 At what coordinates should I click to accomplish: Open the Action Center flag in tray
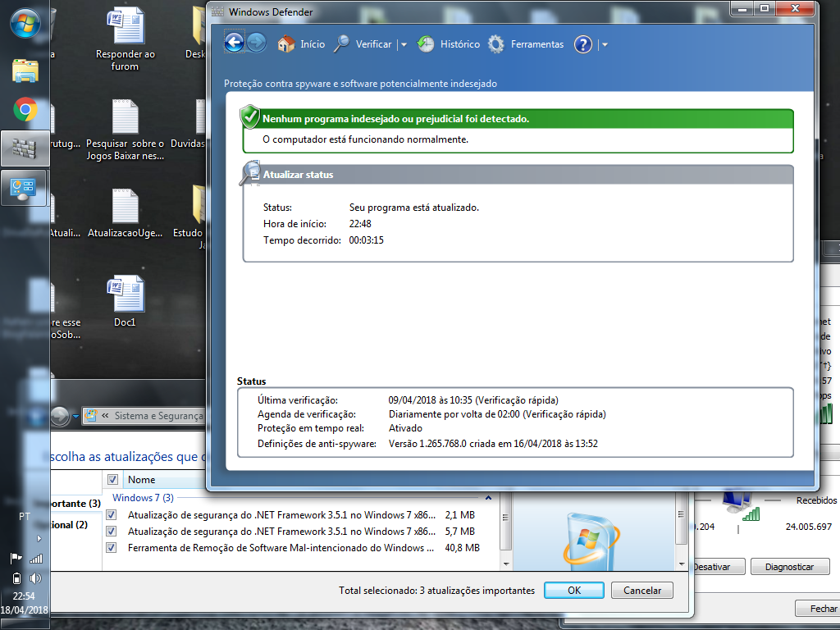coord(16,559)
